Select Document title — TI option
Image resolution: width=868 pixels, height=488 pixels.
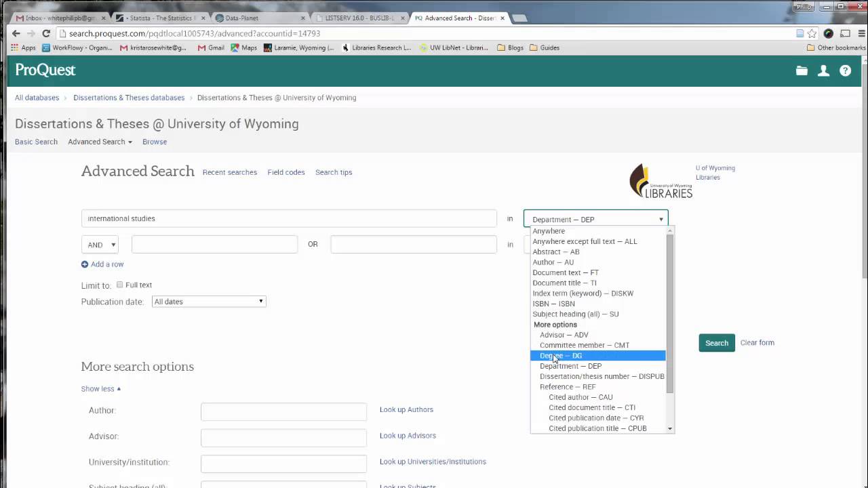[x=597, y=283]
